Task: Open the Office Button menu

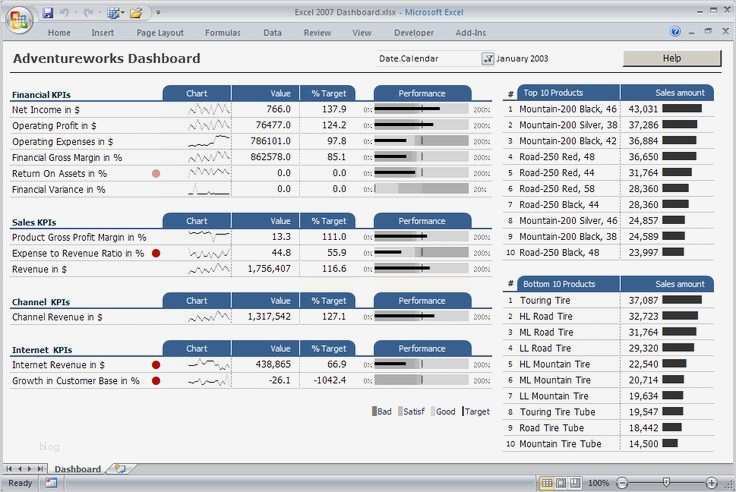Action: [19, 20]
